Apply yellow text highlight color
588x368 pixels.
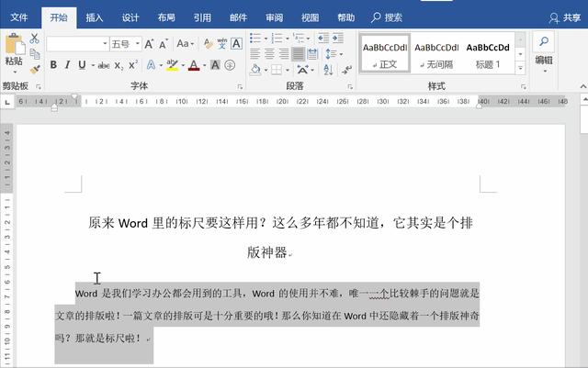tap(172, 65)
